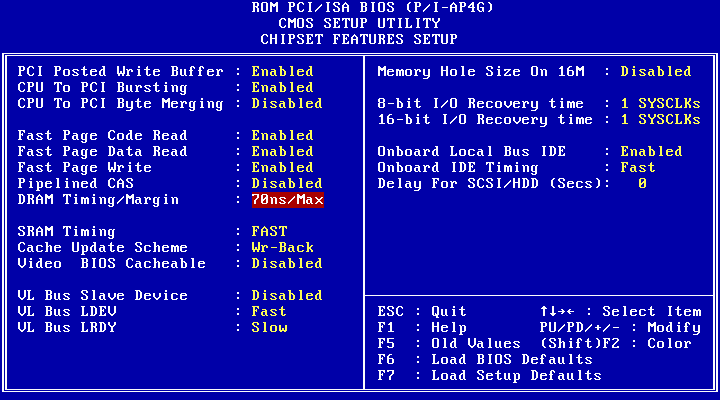The height and width of the screenshot is (400, 720).
Task: Click the SRAM Timing label
Action: pyautogui.click(x=67, y=231)
